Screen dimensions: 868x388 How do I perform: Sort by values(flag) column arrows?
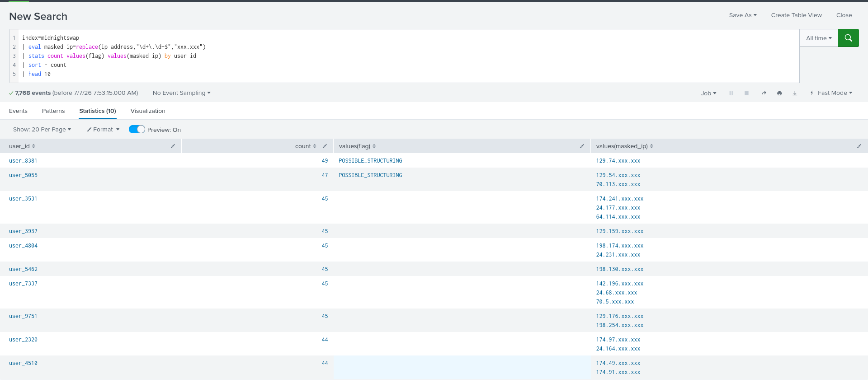(374, 146)
